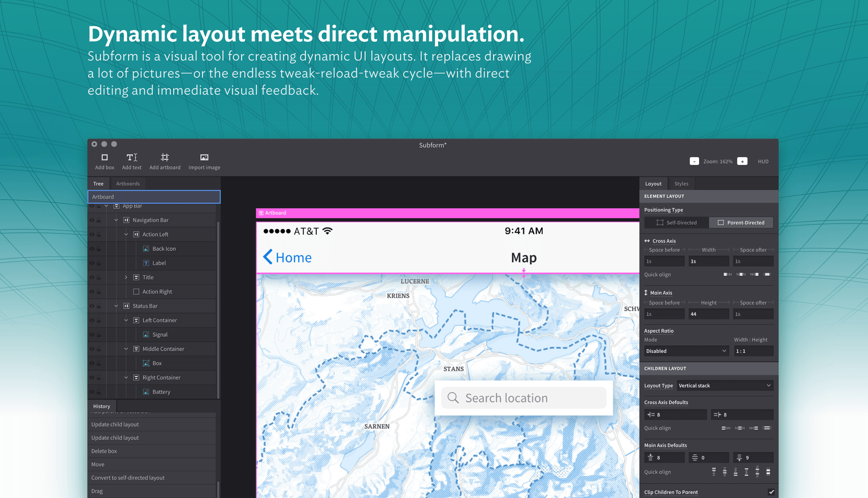This screenshot has width=868, height=498.
Task: Toggle Clip Children To Parent checkbox
Action: (771, 492)
